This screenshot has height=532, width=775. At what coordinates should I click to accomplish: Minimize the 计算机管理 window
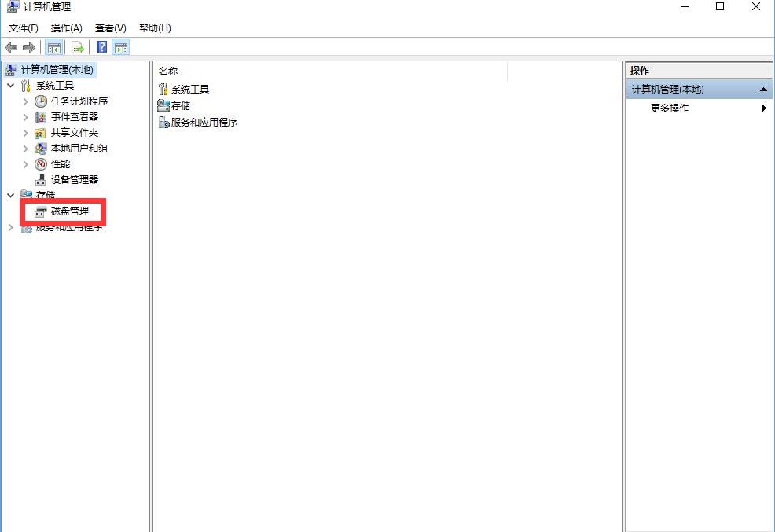(685, 6)
